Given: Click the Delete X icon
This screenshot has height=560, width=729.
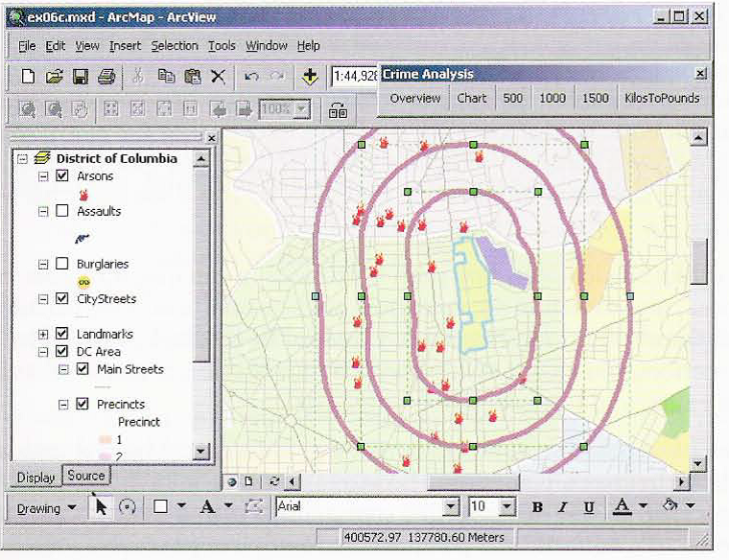Looking at the screenshot, I should (218, 76).
